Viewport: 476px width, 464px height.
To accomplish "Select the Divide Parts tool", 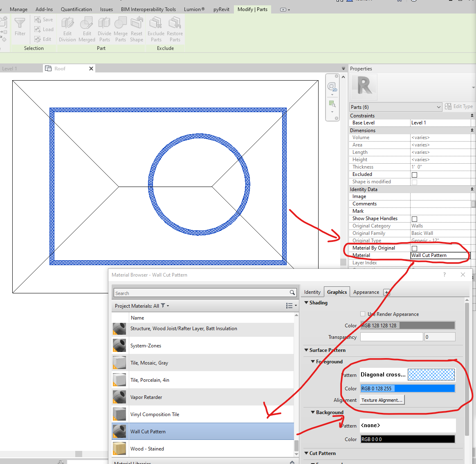I will point(104,28).
